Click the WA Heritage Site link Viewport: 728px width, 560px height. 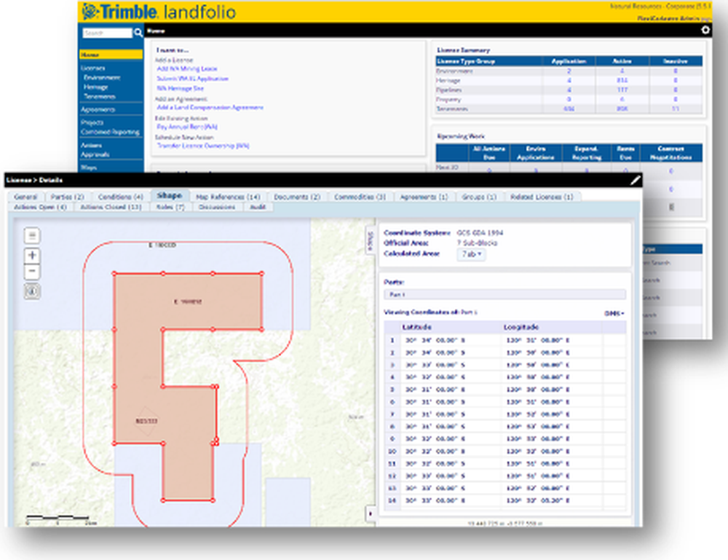pos(180,88)
